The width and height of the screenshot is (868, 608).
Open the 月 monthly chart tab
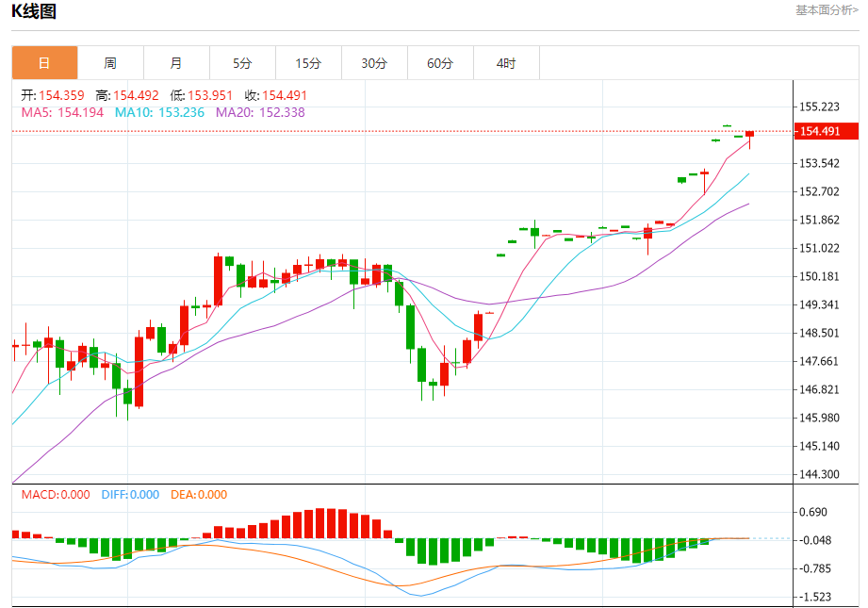(x=176, y=63)
